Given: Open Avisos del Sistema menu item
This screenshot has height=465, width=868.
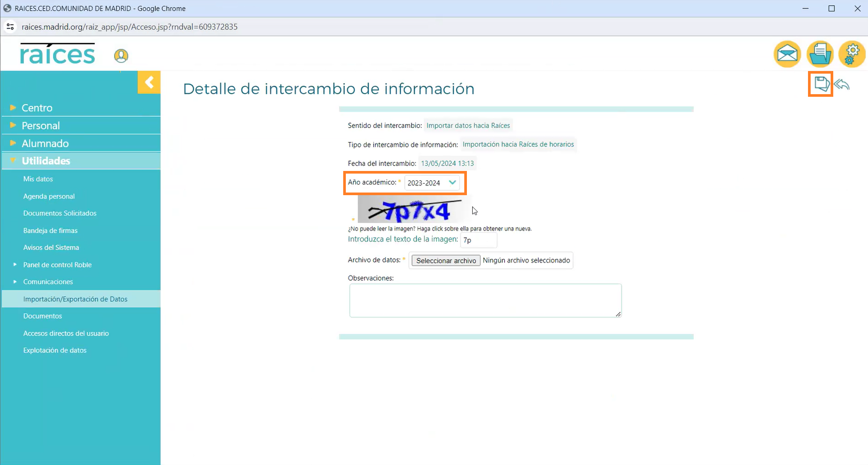Looking at the screenshot, I should point(51,247).
